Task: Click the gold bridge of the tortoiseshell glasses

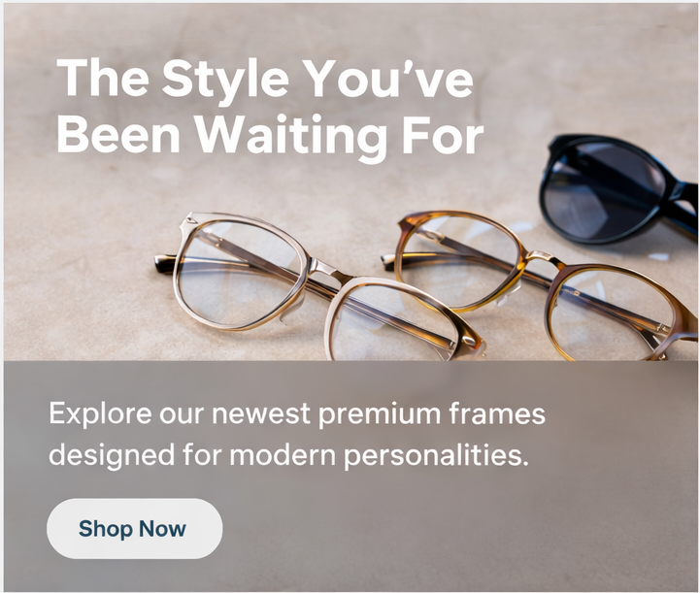Action: tap(544, 259)
